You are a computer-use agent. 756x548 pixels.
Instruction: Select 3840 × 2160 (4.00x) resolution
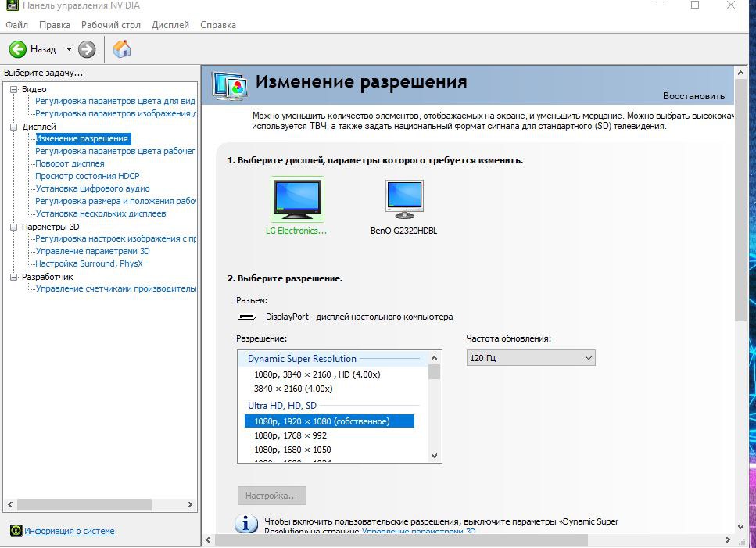pyautogui.click(x=293, y=389)
